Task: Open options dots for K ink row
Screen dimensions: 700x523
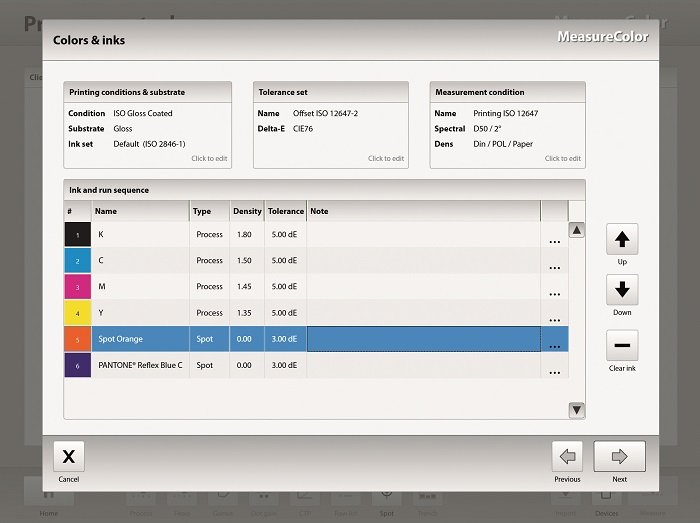Action: point(554,241)
